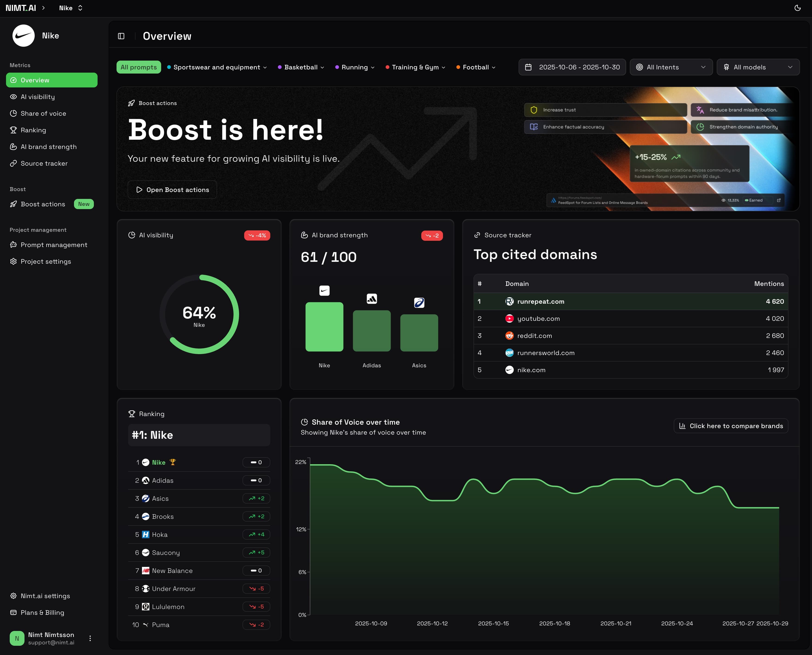Image resolution: width=812 pixels, height=655 pixels.
Task: Open Boost actions via the rocket icon
Action: pyautogui.click(x=14, y=204)
